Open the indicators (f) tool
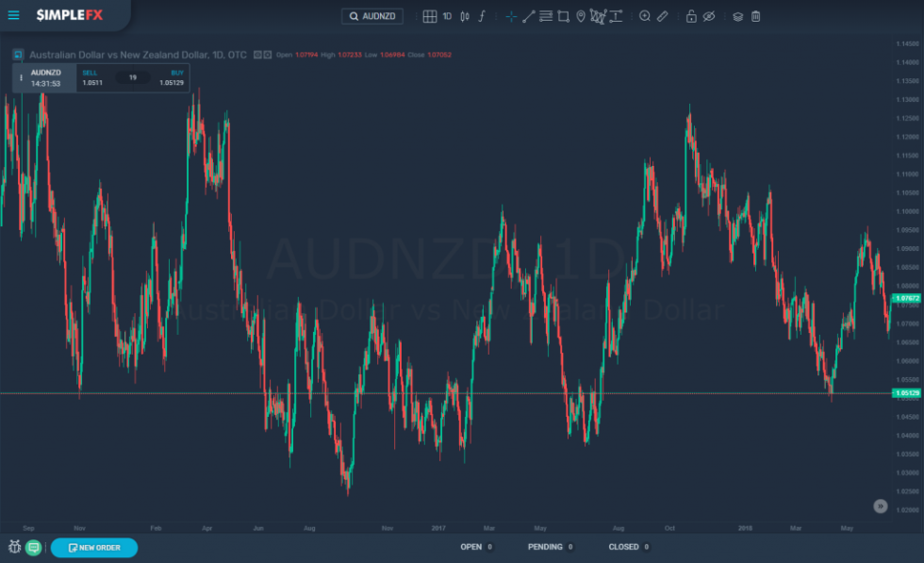Viewport: 924px width, 563px height. pyautogui.click(x=481, y=16)
